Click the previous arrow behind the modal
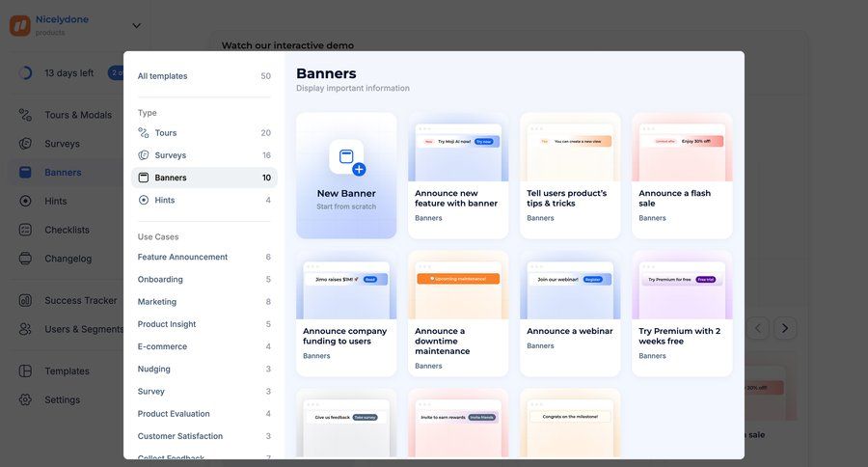The height and width of the screenshot is (467, 868). (757, 328)
